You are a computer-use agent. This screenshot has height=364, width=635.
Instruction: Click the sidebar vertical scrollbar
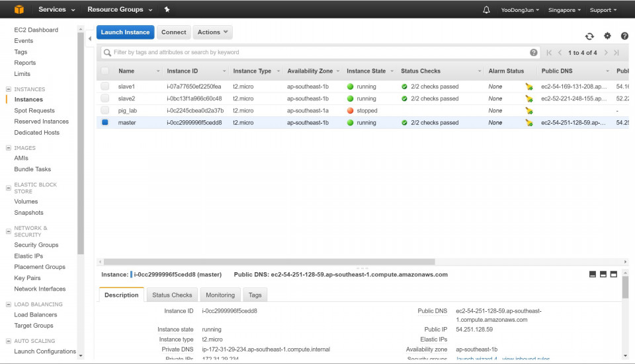coord(80,143)
